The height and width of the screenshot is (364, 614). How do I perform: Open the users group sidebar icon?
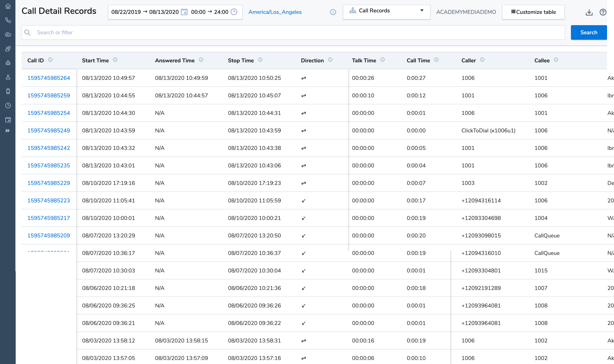(x=8, y=49)
